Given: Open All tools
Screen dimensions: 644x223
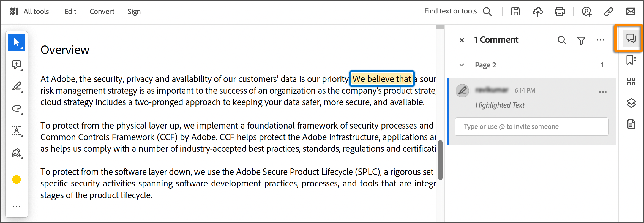Looking at the screenshot, I should click(30, 12).
